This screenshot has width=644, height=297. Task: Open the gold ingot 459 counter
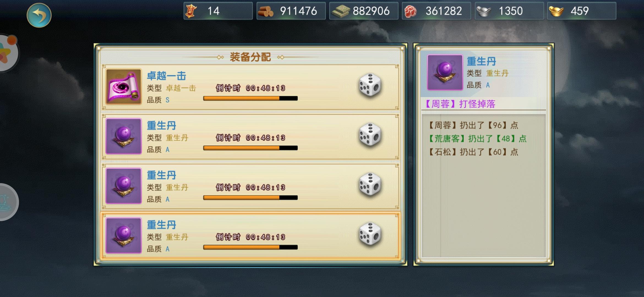tap(582, 11)
